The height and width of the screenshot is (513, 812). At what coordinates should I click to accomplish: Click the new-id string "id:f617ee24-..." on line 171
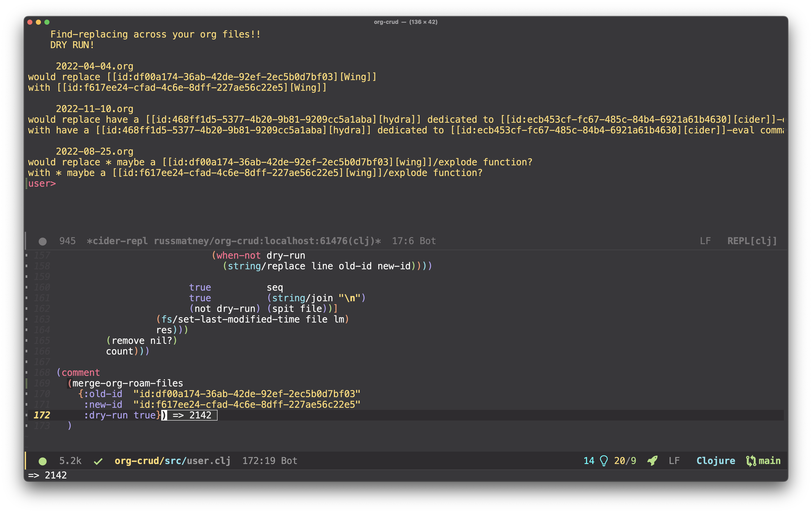247,405
